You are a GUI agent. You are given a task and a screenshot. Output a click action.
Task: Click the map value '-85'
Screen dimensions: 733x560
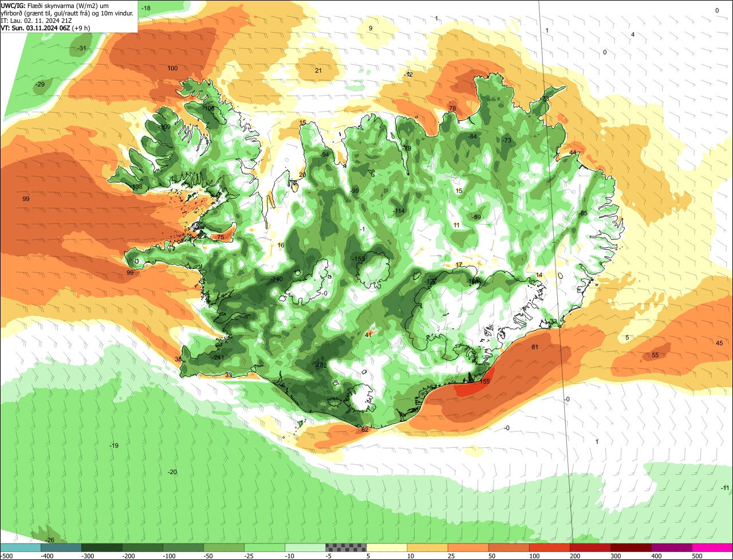click(x=584, y=214)
